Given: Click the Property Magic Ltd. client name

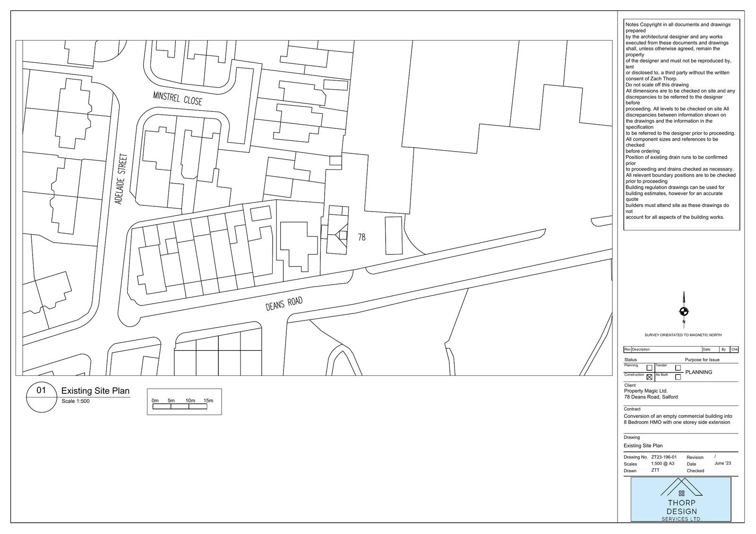Looking at the screenshot, I should point(645,391).
